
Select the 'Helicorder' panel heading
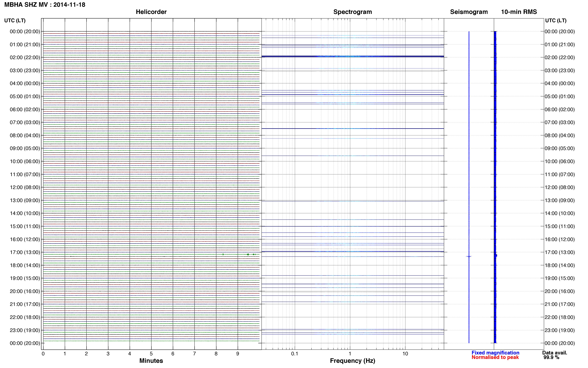151,12
